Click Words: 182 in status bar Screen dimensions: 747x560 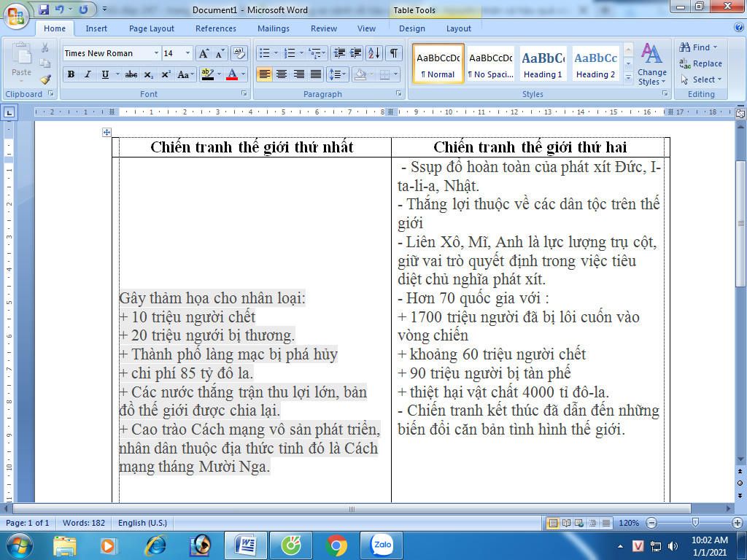click(84, 523)
